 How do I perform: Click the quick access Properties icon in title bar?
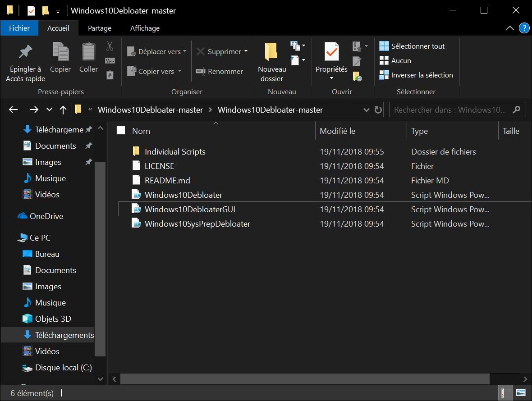tap(31, 11)
